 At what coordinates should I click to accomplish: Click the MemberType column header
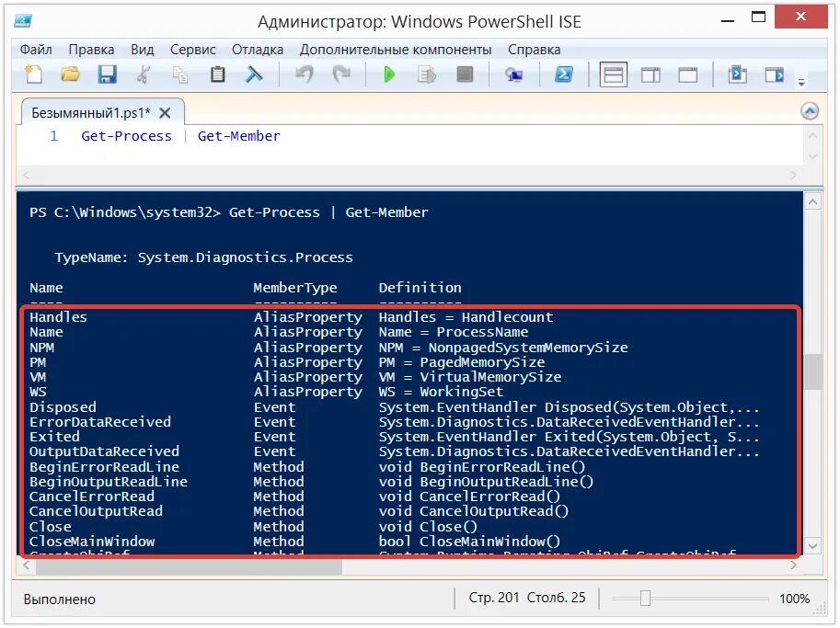tap(295, 288)
